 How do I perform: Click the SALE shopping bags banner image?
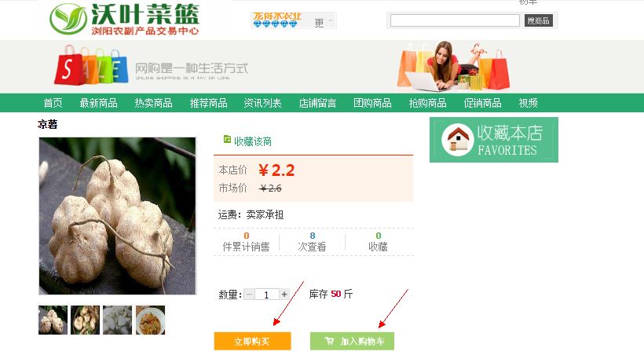(91, 65)
